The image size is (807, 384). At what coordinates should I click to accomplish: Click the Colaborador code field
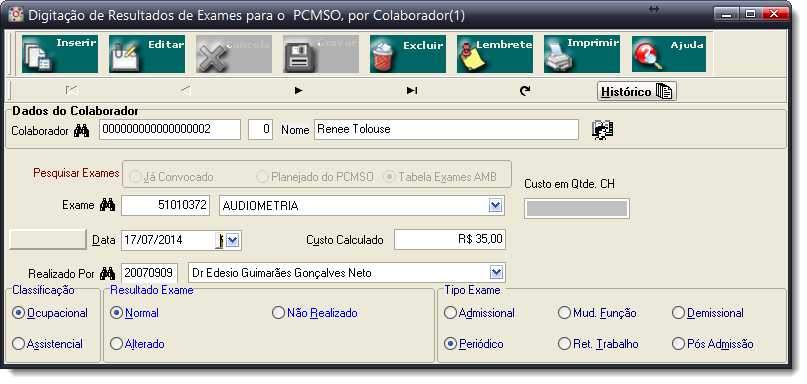[170, 130]
